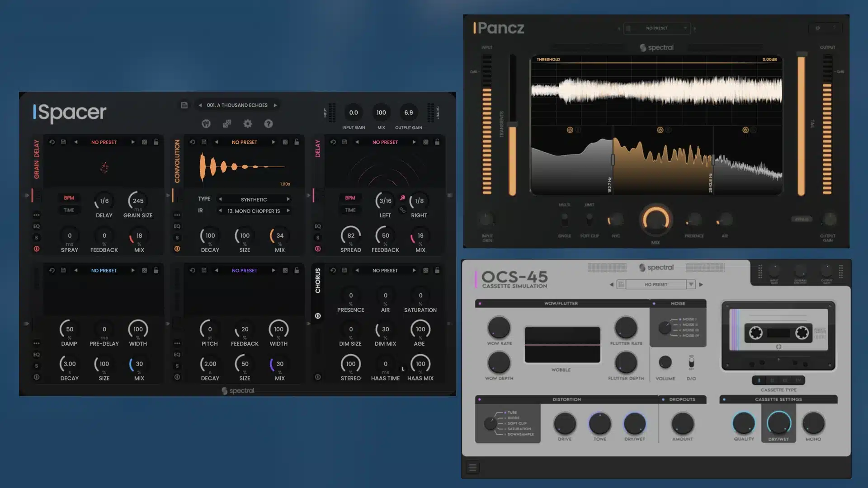
Task: Open EQ tab in Delay module
Action: pos(318,226)
